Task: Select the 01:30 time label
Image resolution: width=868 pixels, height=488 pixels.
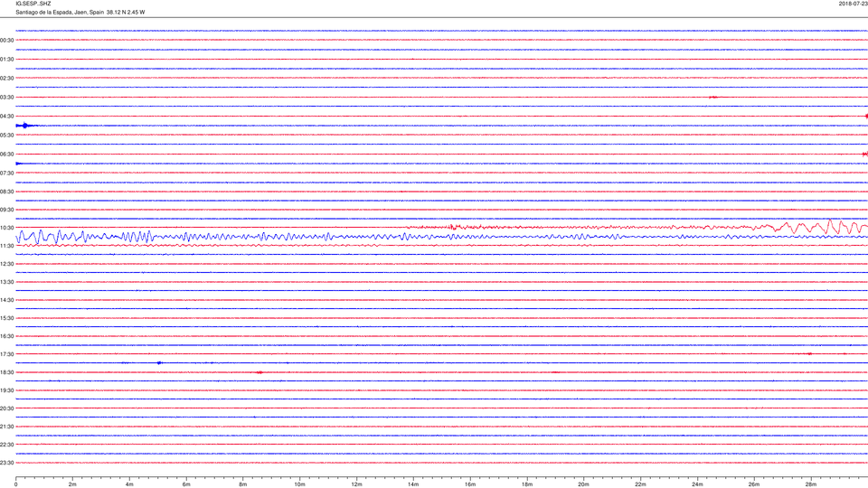Action: (x=7, y=60)
